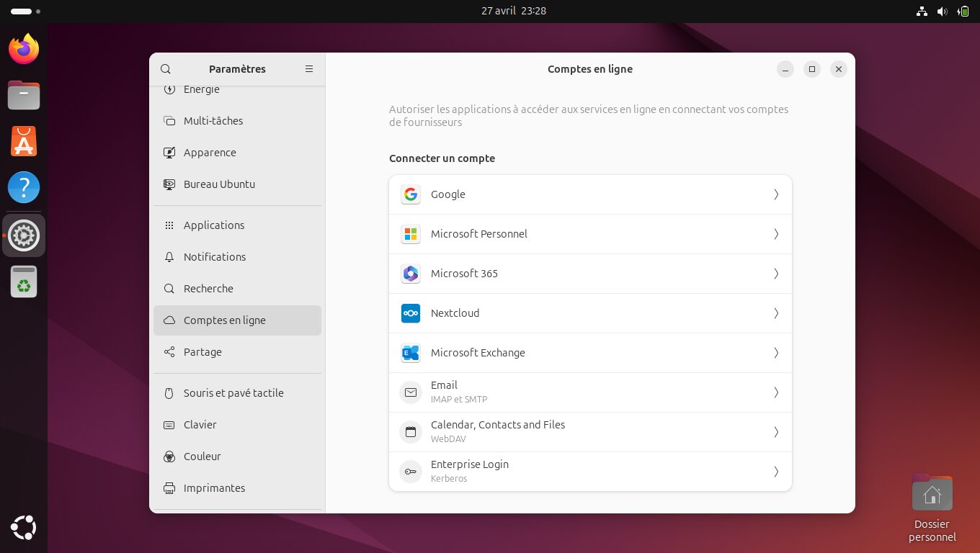The width and height of the screenshot is (980, 553).
Task: Click the Microsoft 365 label text
Action: [464, 274]
